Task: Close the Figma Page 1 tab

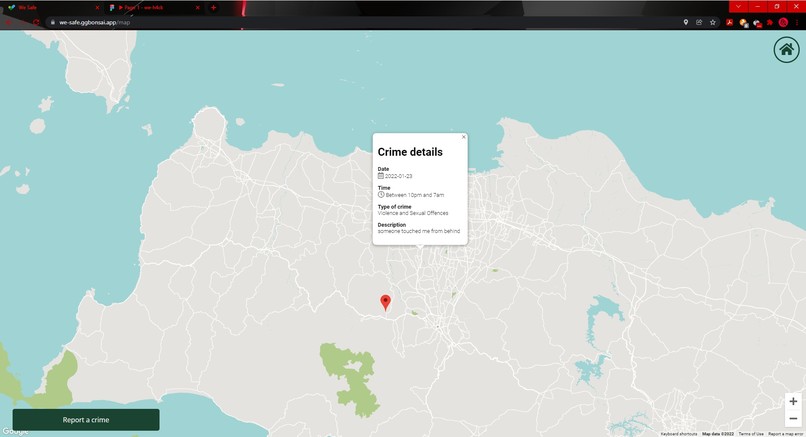Action: (197, 8)
